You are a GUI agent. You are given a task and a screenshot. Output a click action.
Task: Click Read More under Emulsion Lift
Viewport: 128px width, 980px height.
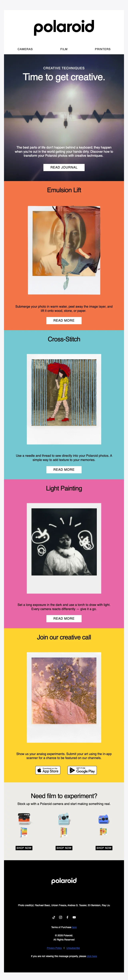pyautogui.click(x=64, y=320)
